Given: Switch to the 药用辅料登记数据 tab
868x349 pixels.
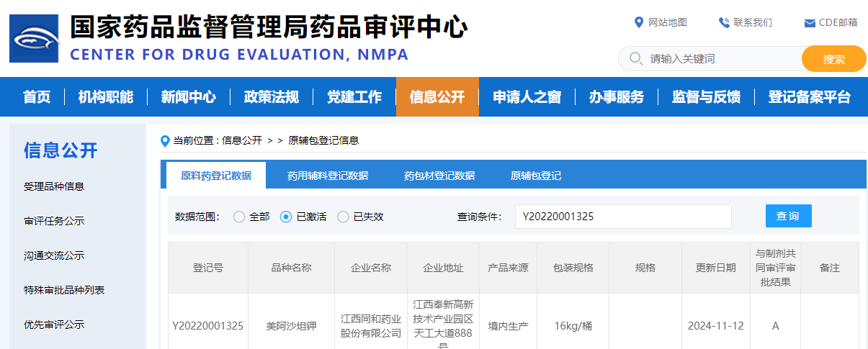Looking at the screenshot, I should [328, 176].
